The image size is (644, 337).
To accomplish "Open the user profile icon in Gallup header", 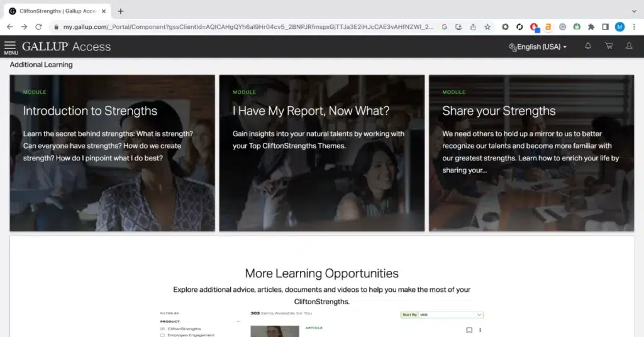I will 629,46.
